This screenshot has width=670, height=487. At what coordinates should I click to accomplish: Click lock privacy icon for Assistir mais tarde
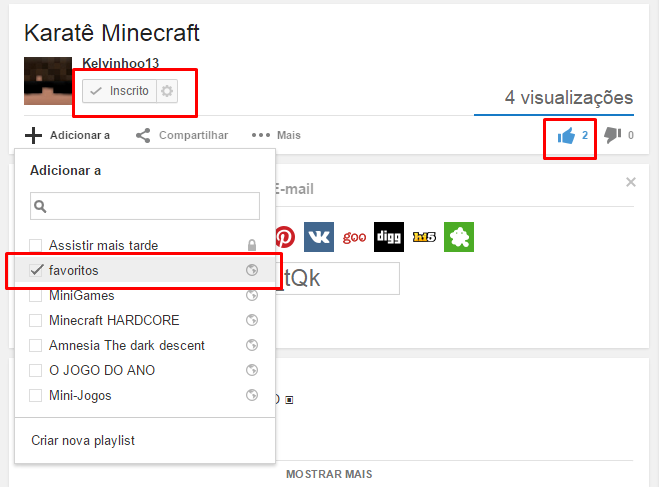[x=252, y=245]
